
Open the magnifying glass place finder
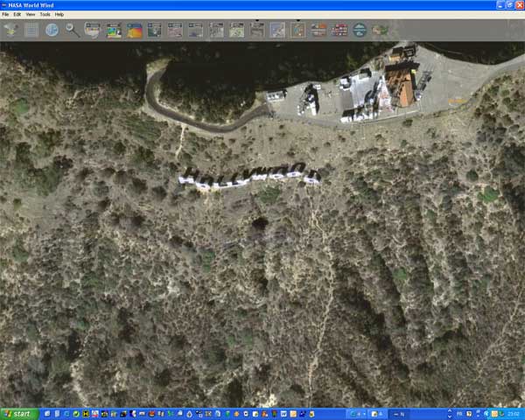coord(73,30)
